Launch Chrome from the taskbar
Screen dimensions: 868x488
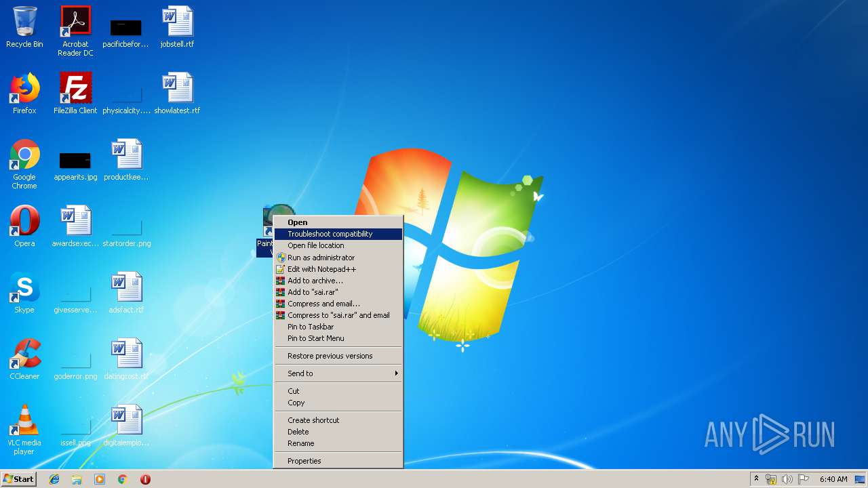(122, 479)
